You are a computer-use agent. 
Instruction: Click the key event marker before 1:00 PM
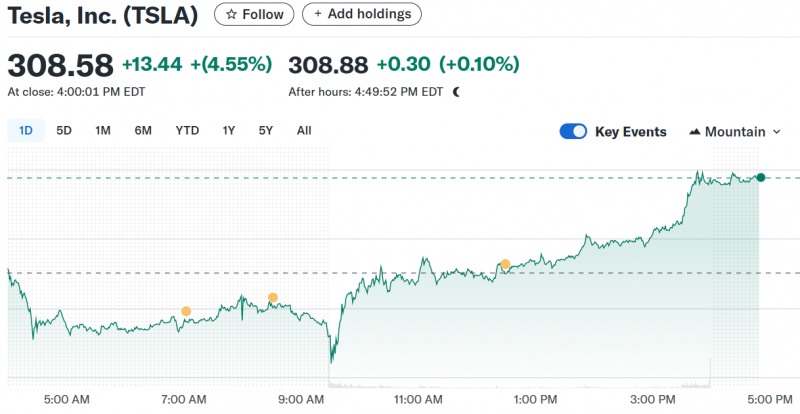pyautogui.click(x=505, y=264)
